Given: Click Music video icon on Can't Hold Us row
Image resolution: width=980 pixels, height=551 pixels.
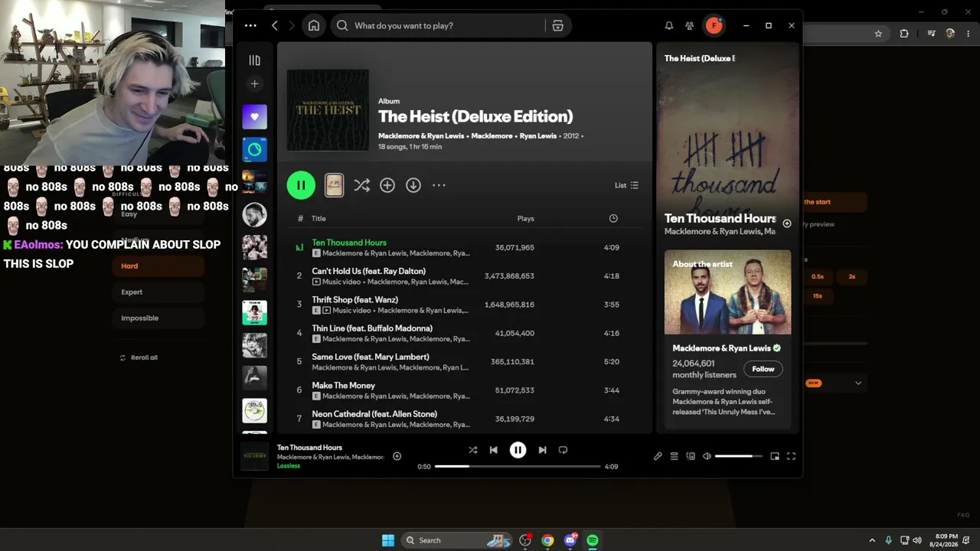Looking at the screenshot, I should (x=316, y=282).
